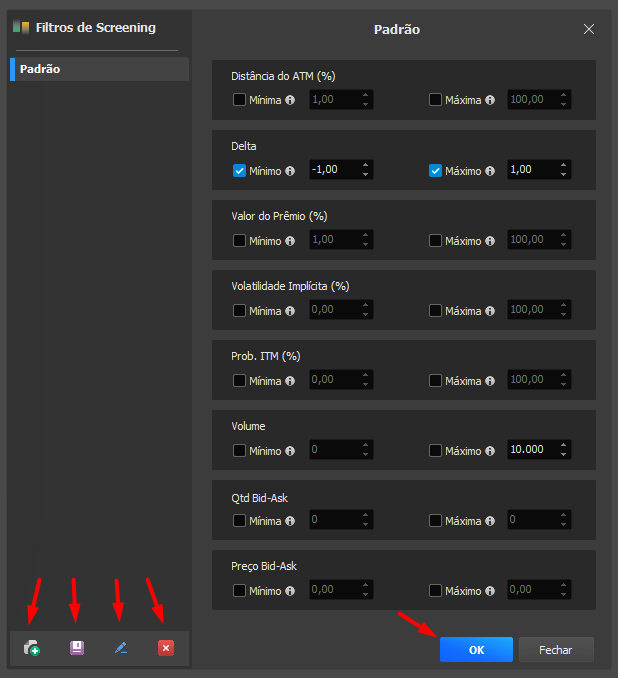Screen dimensions: 618x678
Task: Click info icon for Preço Bid-Ask Mínimo
Action: tap(290, 591)
